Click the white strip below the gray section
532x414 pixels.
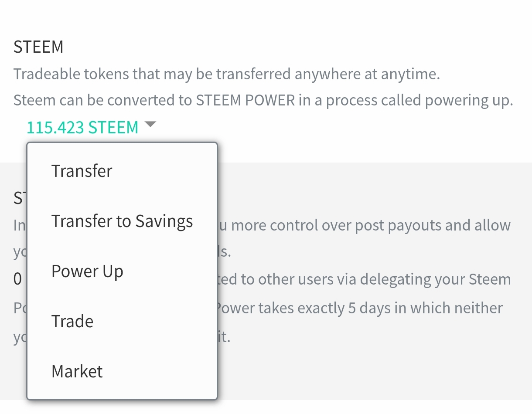[x=266, y=407]
